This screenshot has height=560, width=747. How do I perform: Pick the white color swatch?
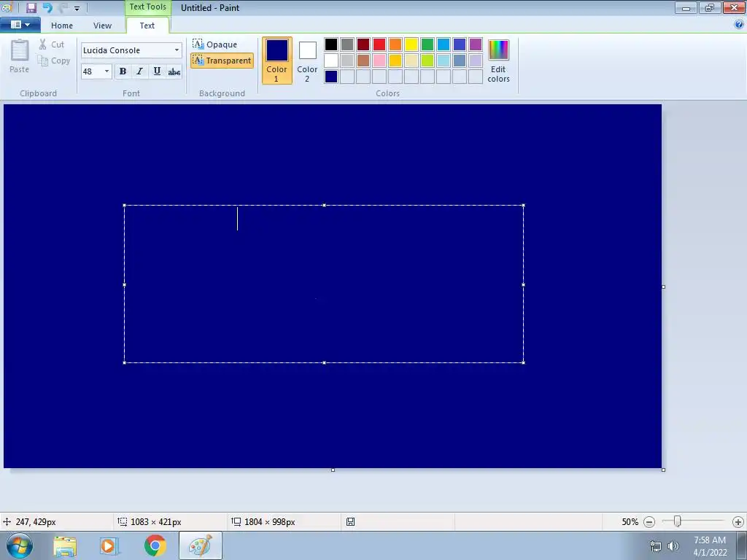tap(331, 61)
